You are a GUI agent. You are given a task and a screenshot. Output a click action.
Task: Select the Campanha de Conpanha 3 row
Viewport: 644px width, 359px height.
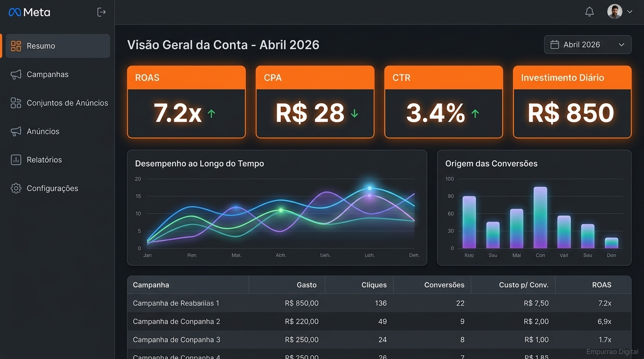379,339
